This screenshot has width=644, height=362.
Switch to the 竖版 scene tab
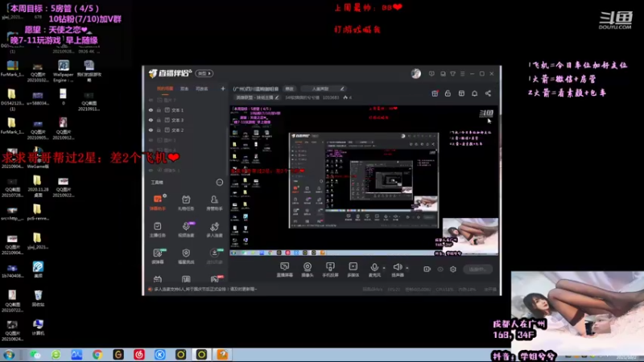pos(184,88)
